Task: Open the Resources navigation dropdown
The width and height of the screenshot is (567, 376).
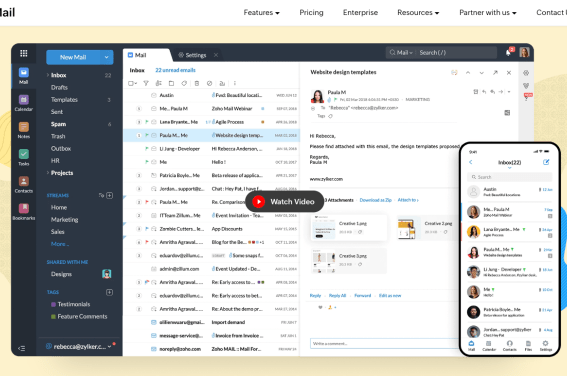Action: (x=418, y=13)
